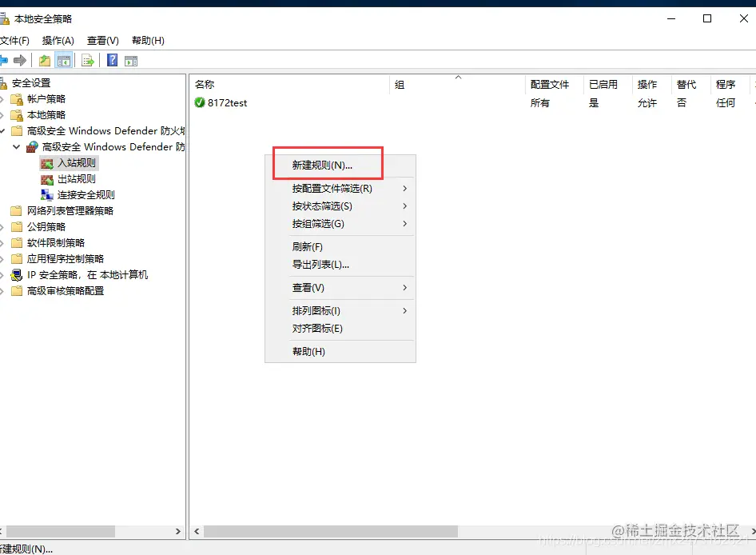756x555 pixels.
Task: Open the 操作(A) menu in menu bar
Action: (58, 41)
